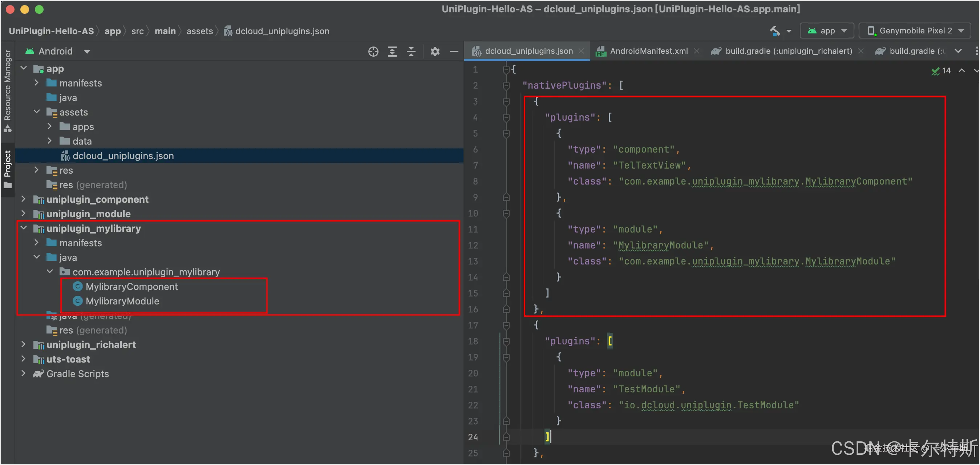This screenshot has width=980, height=465.
Task: Fold the TestModule object at line 19
Action: click(x=506, y=357)
